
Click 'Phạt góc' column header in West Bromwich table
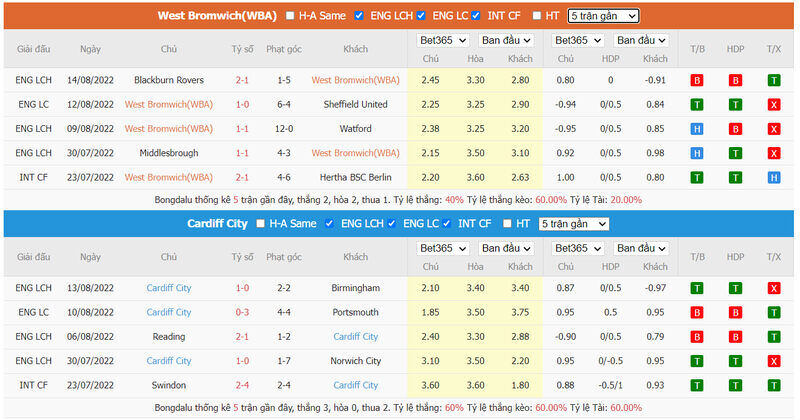coord(284,49)
